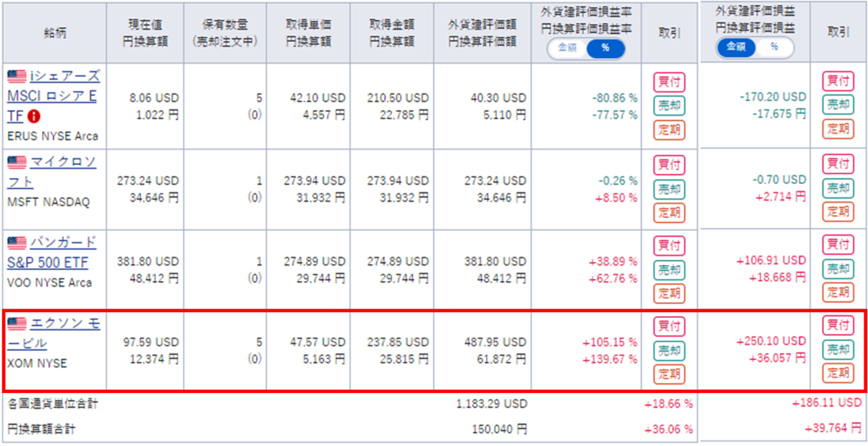Click 買付 beside VOO +38.89 %

click(x=669, y=245)
